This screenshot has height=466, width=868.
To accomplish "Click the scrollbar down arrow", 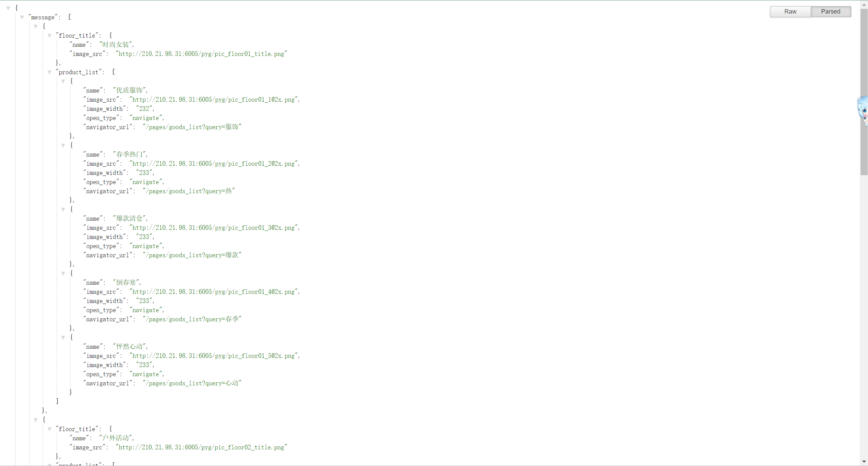I will [864, 462].
